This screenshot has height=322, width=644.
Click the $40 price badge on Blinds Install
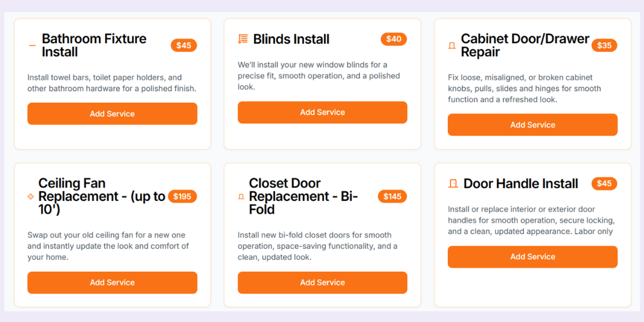point(394,39)
